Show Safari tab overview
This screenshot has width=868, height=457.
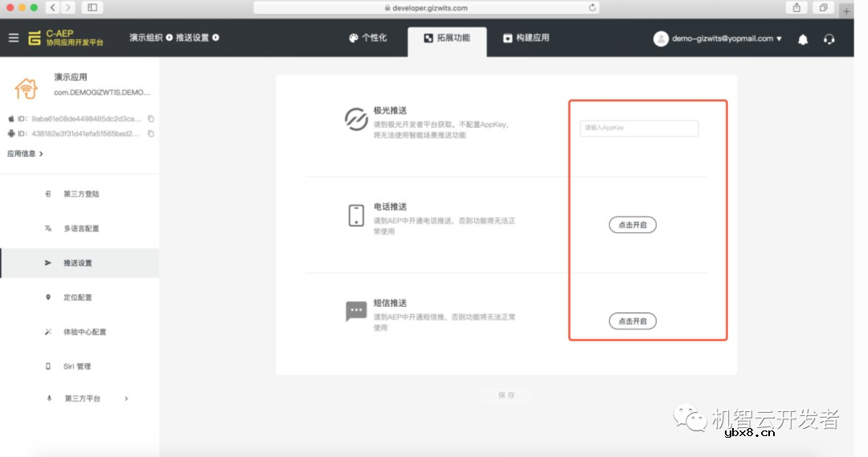(x=823, y=8)
